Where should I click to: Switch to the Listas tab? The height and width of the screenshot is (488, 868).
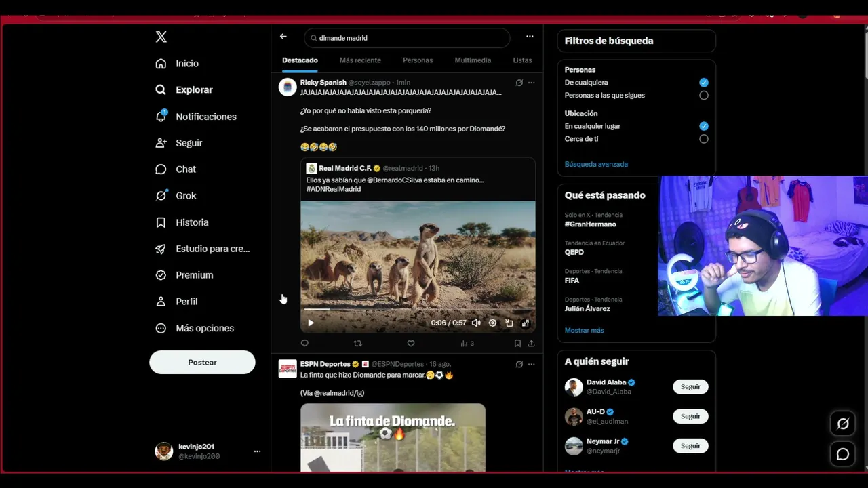click(x=522, y=60)
